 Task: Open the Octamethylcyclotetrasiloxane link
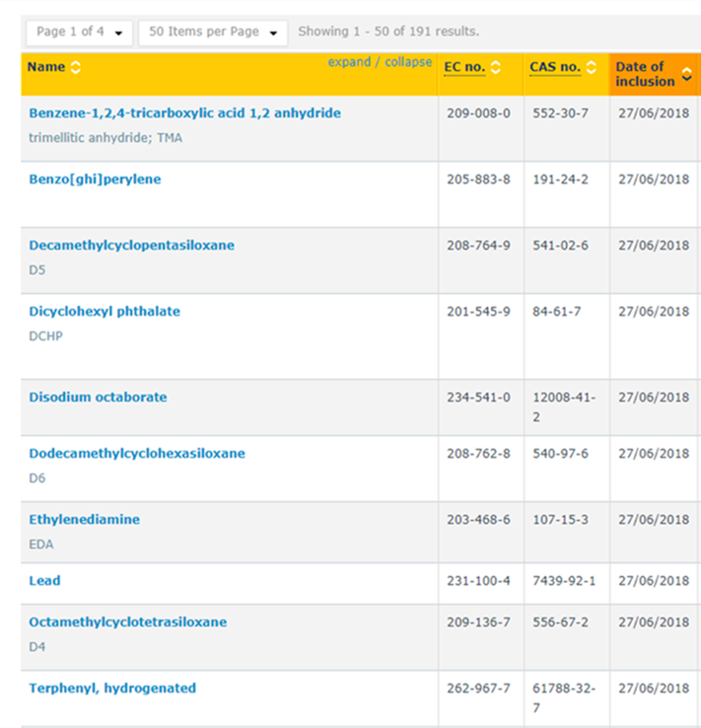(127, 622)
